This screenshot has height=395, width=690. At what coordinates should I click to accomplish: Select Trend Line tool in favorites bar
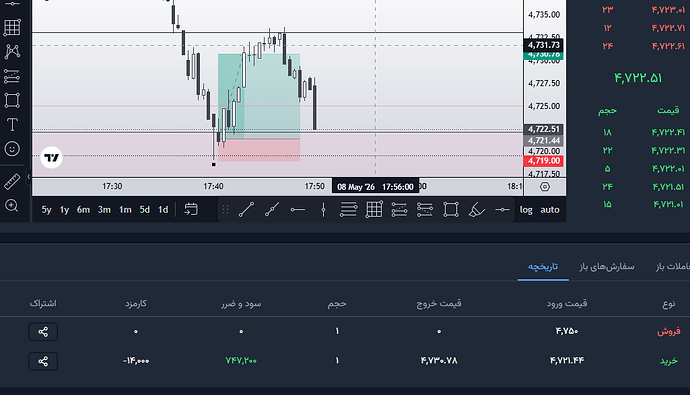(x=246, y=210)
